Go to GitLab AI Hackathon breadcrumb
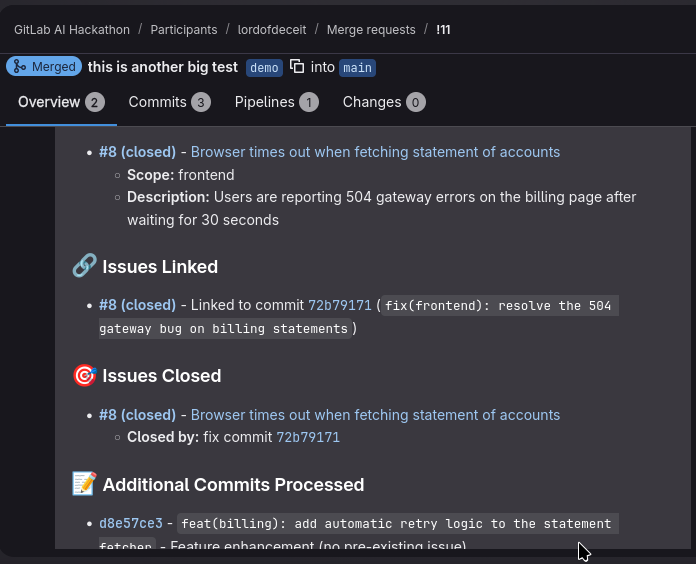Image resolution: width=696 pixels, height=564 pixels. pyautogui.click(x=68, y=29)
